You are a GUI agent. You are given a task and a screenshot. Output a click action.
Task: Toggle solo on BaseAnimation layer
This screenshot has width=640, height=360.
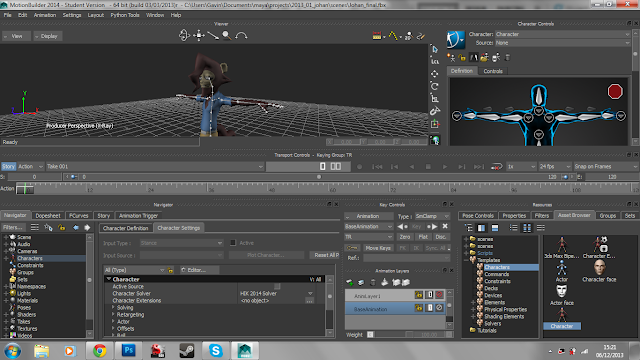click(429, 308)
